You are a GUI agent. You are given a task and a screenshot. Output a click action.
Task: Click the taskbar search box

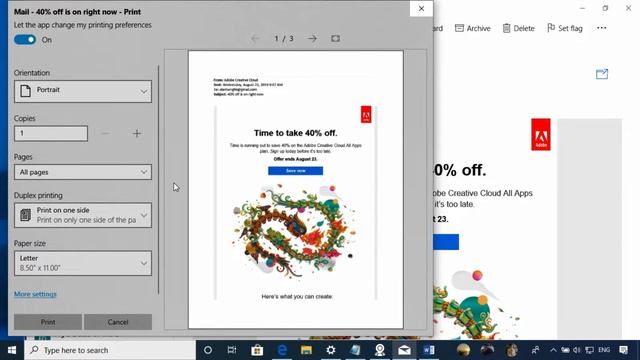click(x=110, y=350)
